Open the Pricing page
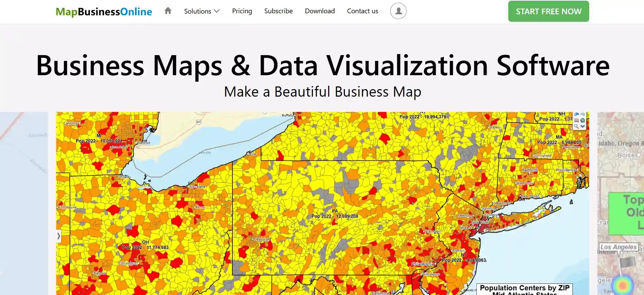This screenshot has height=295, width=644. [x=242, y=11]
